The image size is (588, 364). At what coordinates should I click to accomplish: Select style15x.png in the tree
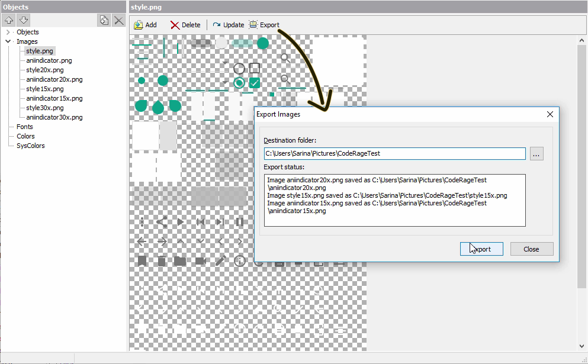tap(44, 89)
